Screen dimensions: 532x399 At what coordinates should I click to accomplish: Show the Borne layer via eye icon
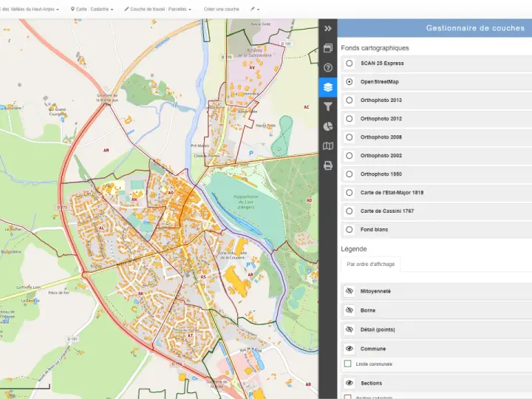click(x=349, y=310)
